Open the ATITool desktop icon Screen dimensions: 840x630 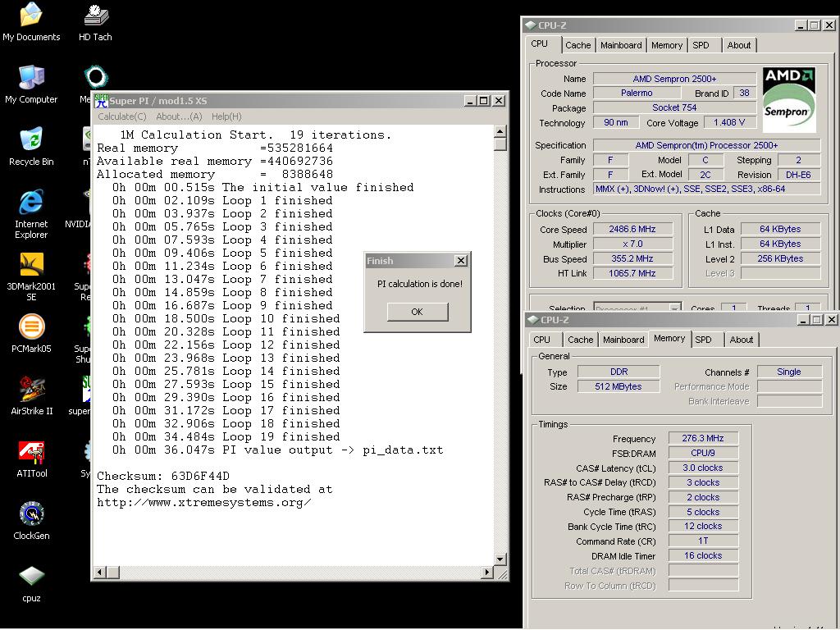[31, 458]
